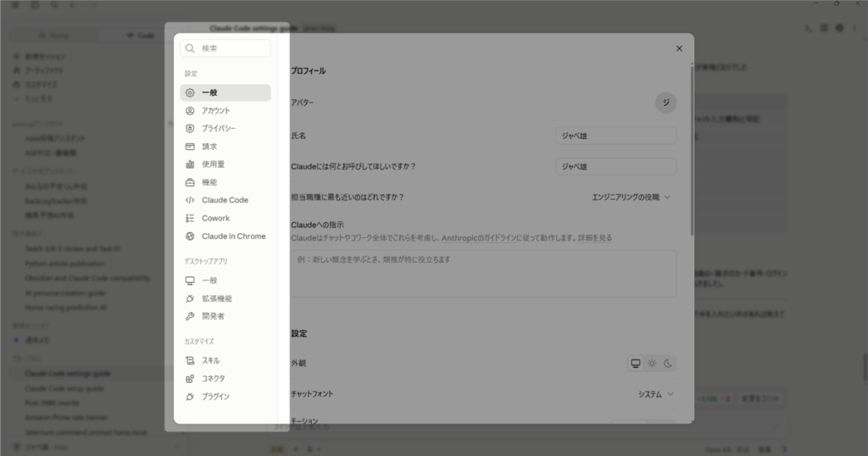Close the settings dialog with X
868x456 pixels.
click(679, 48)
